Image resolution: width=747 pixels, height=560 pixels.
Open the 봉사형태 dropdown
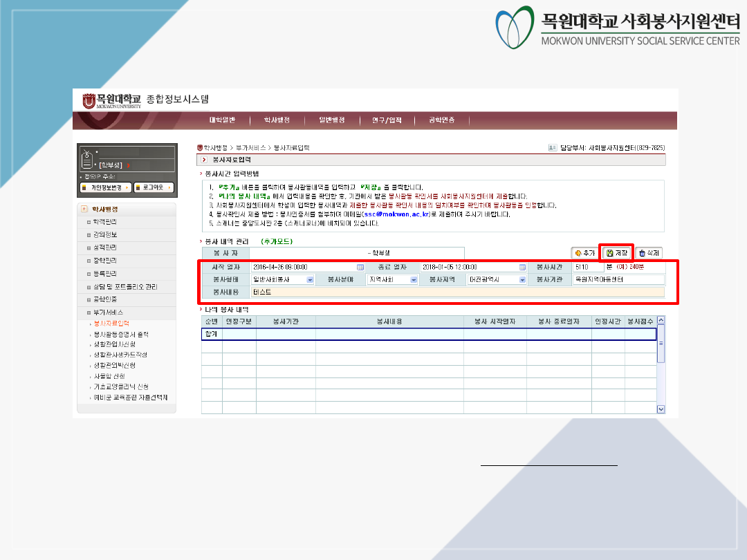tap(310, 280)
